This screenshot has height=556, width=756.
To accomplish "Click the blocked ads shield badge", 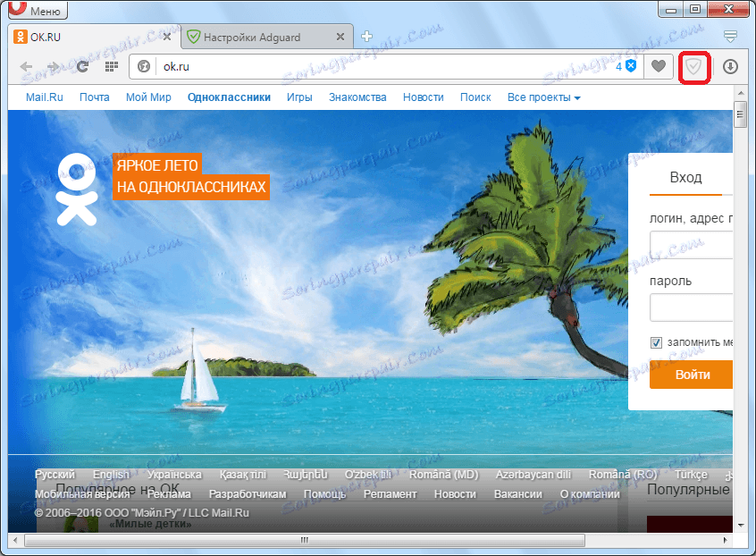I will point(626,66).
